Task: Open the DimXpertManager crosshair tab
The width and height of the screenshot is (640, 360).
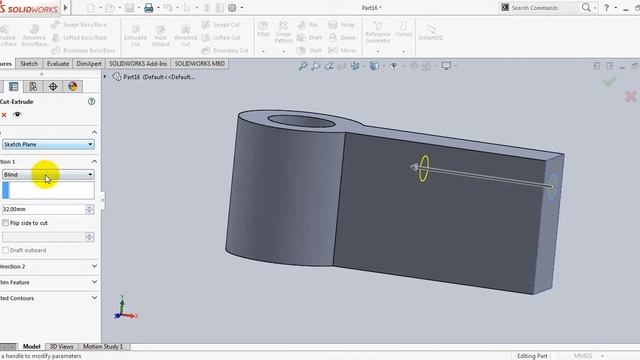Action: (53, 87)
